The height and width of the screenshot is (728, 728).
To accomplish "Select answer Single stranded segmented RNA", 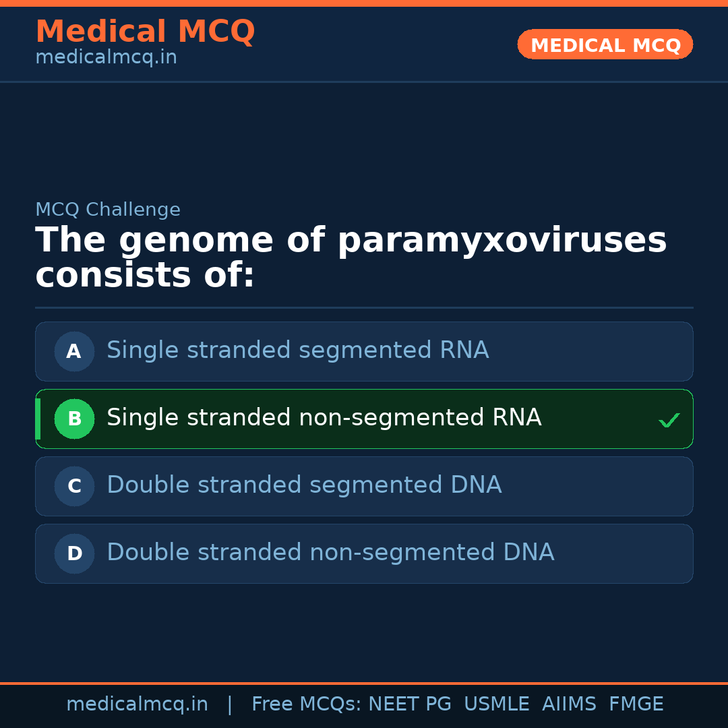I will [x=297, y=351].
